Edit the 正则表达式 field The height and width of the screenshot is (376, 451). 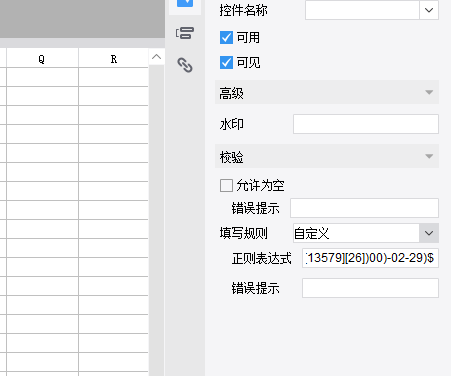370,258
